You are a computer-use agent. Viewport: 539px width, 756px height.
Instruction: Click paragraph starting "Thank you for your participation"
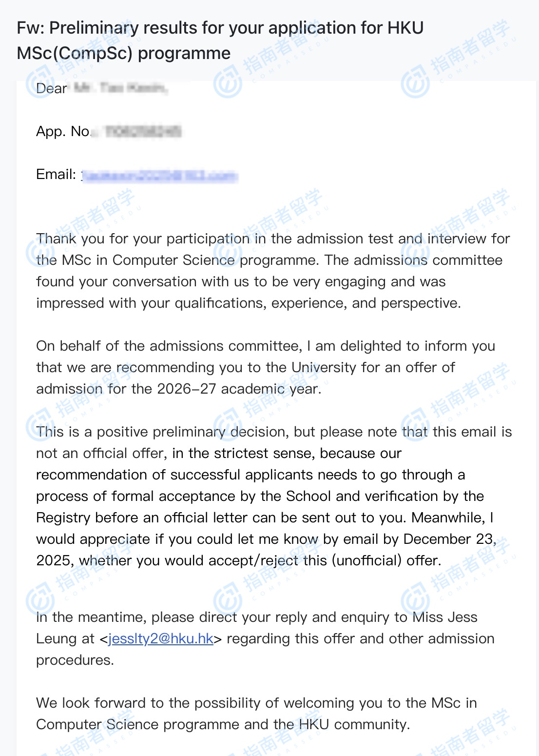273,271
